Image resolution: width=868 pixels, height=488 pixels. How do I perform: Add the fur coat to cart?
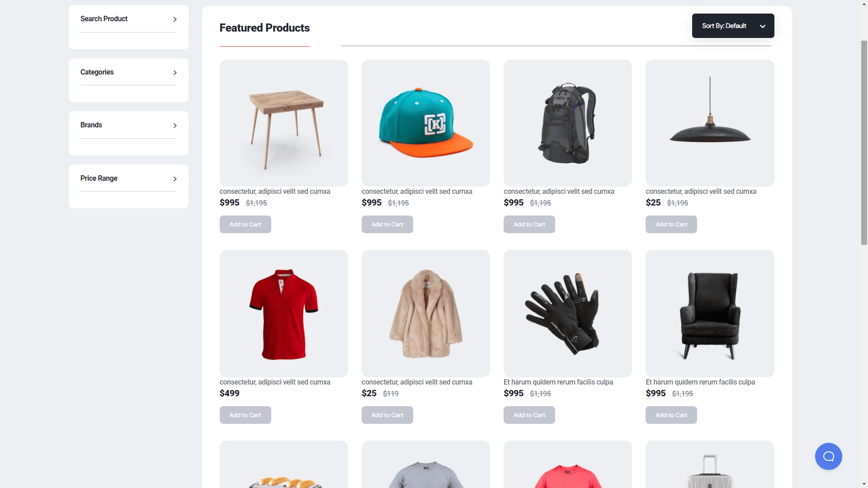(387, 415)
